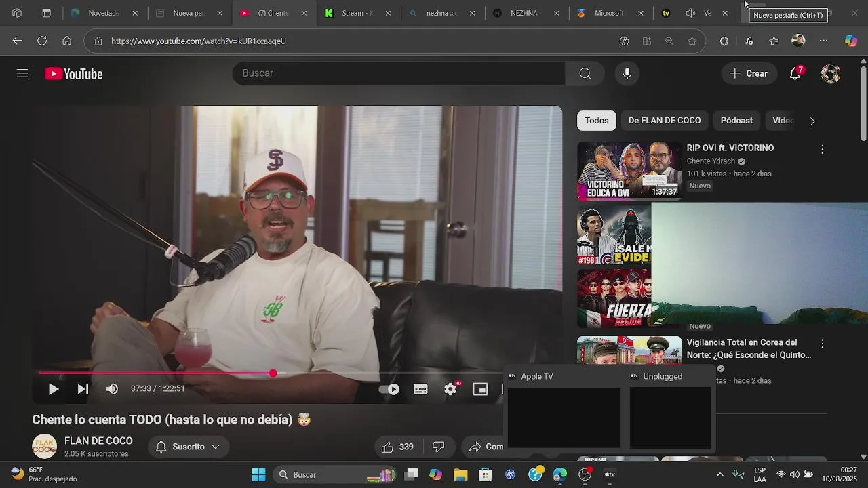Open Chente Ydrach channel link
The width and height of the screenshot is (868, 488).
click(x=711, y=161)
